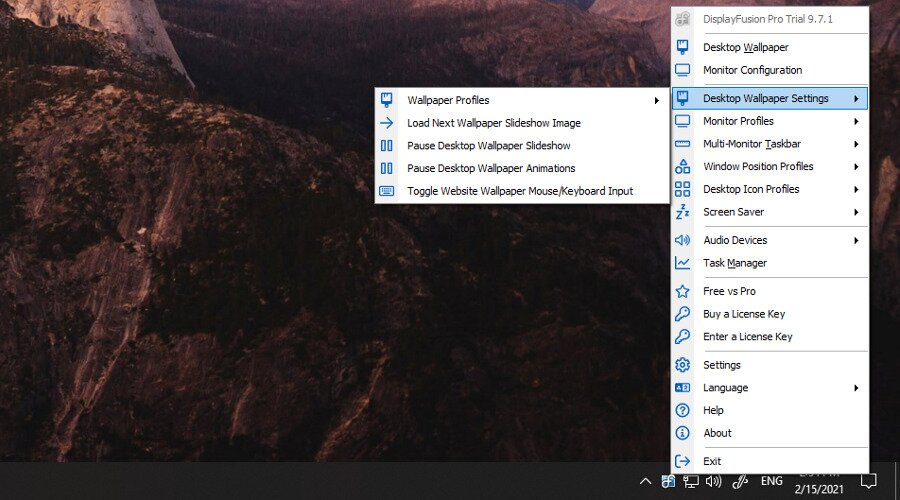Choose Pause Desktop Wallpaper Slideshow
900x500 pixels.
click(522, 146)
